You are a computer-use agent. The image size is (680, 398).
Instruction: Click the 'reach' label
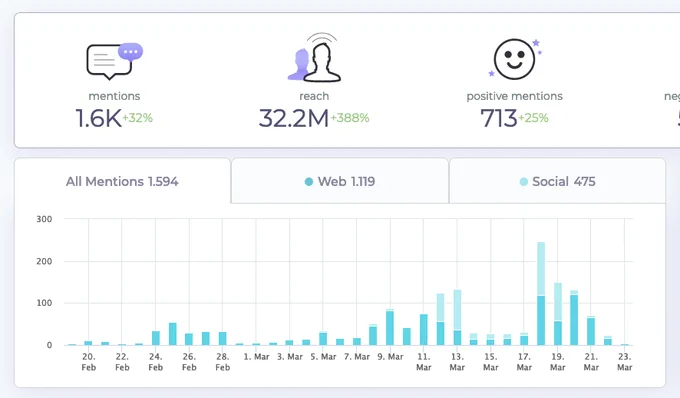click(x=314, y=96)
